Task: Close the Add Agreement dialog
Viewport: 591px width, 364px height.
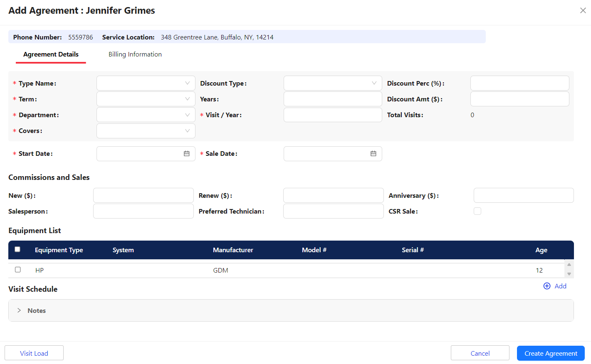Action: click(x=583, y=10)
